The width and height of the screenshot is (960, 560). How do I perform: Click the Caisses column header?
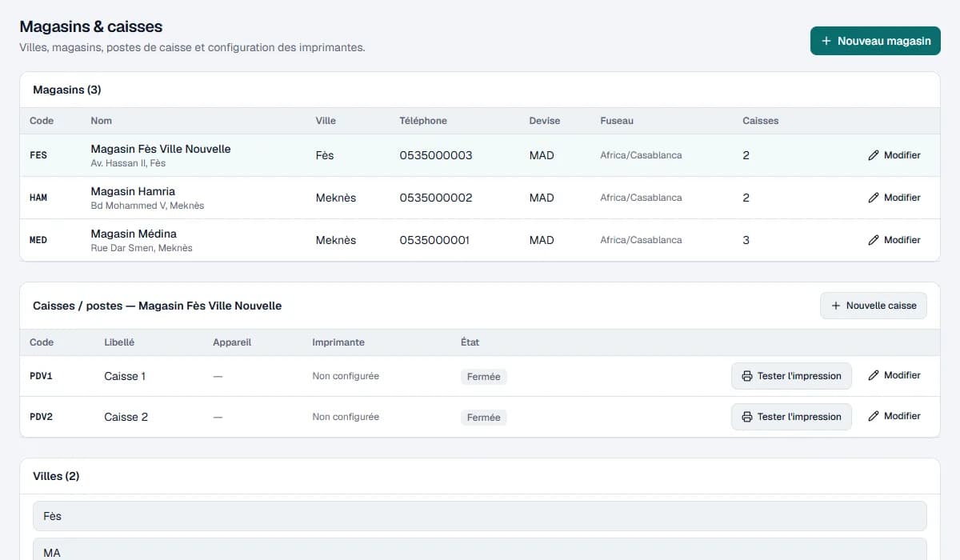760,121
